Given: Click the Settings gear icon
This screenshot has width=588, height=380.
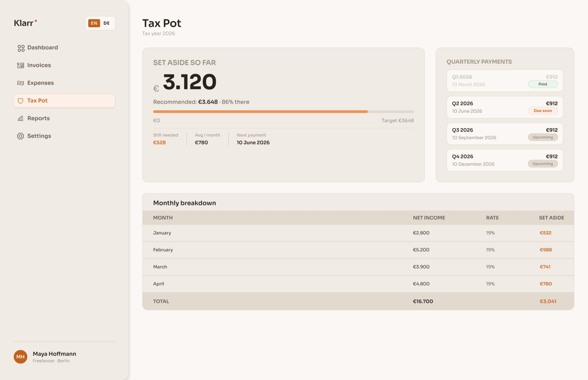Looking at the screenshot, I should click(x=21, y=136).
